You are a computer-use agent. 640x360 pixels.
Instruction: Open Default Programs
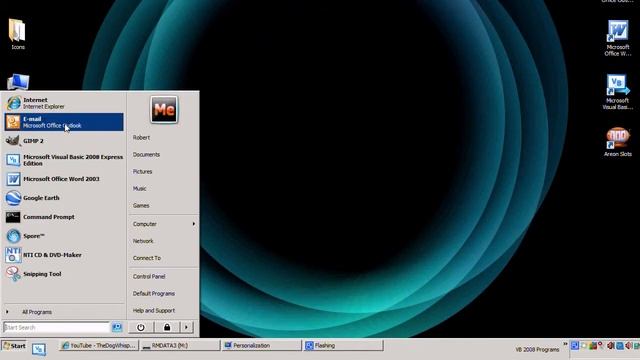click(154, 293)
